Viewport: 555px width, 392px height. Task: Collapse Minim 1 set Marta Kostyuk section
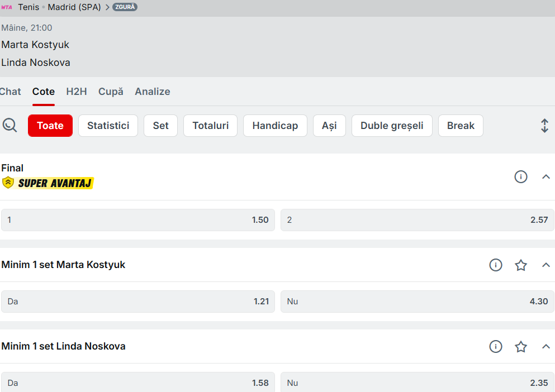point(546,265)
